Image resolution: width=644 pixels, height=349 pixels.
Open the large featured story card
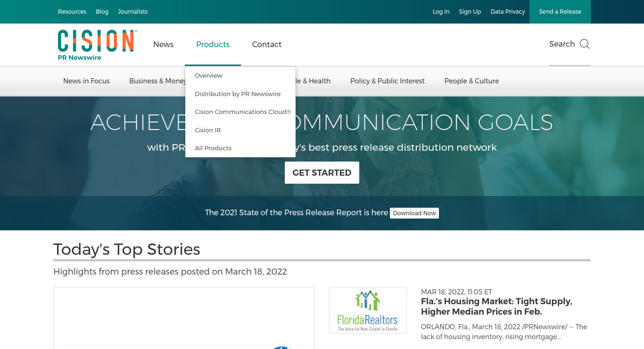click(184, 318)
